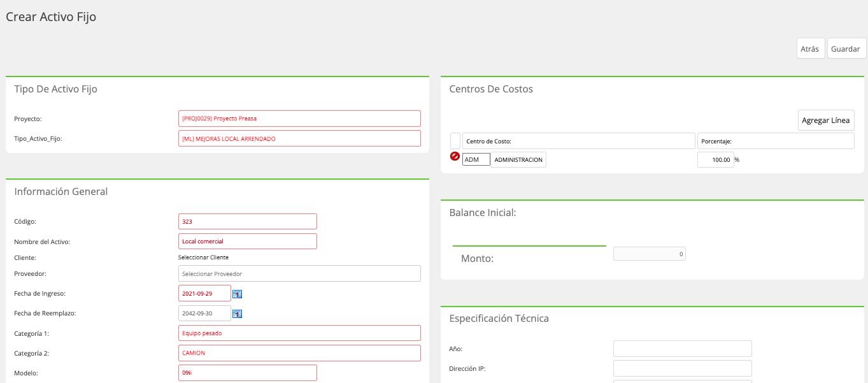Select the Información General section heading

(x=61, y=192)
